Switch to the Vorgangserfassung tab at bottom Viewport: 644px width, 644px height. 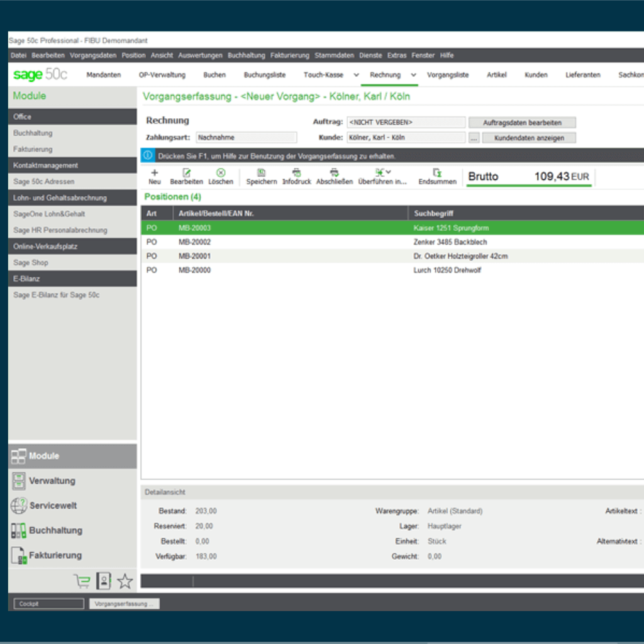point(125,604)
